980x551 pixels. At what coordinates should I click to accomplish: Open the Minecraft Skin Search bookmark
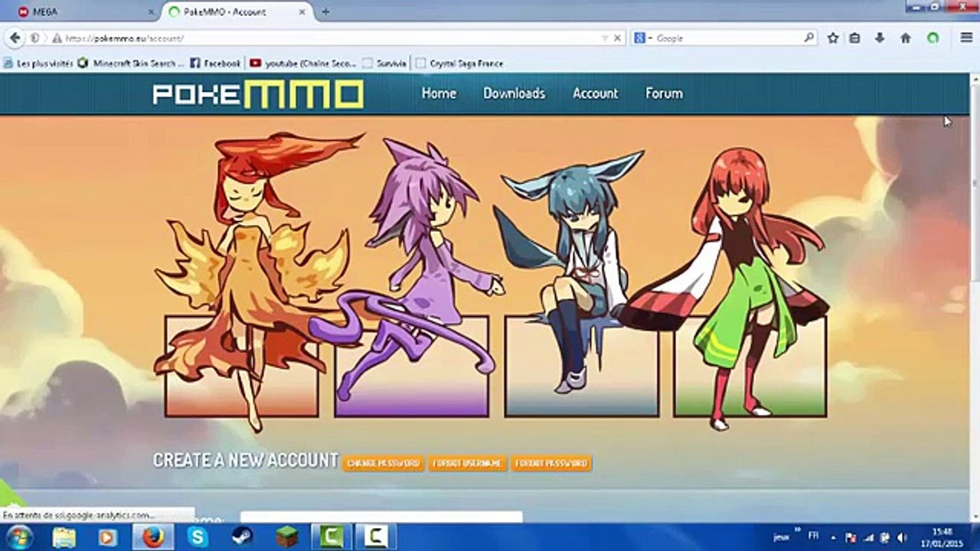click(131, 64)
